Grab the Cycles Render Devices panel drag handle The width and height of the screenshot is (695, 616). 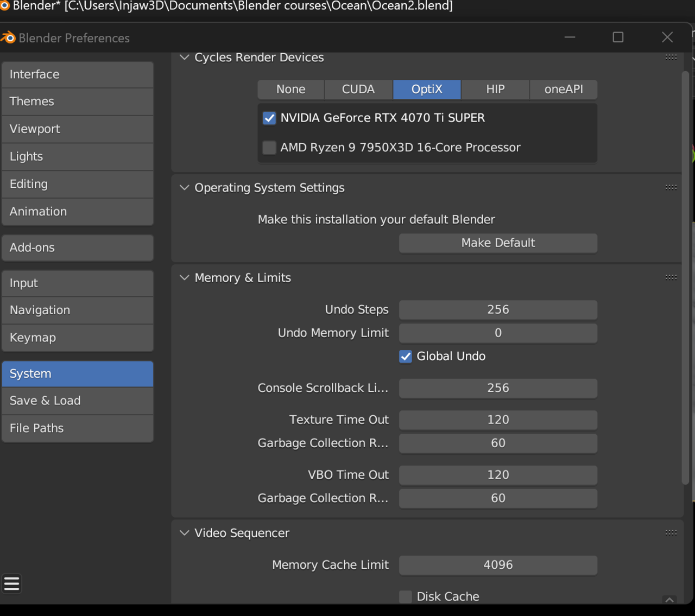671,57
